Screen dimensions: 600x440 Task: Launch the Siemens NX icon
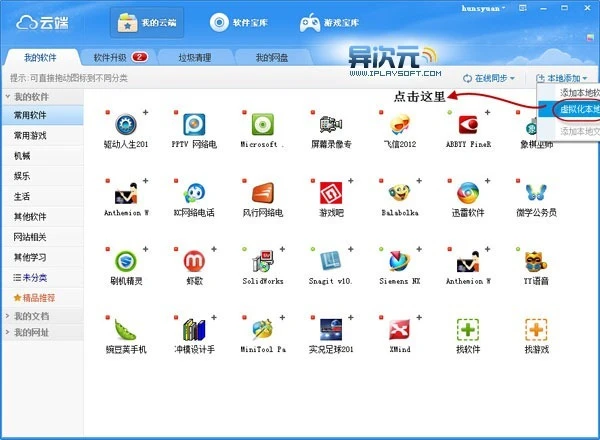click(x=399, y=261)
